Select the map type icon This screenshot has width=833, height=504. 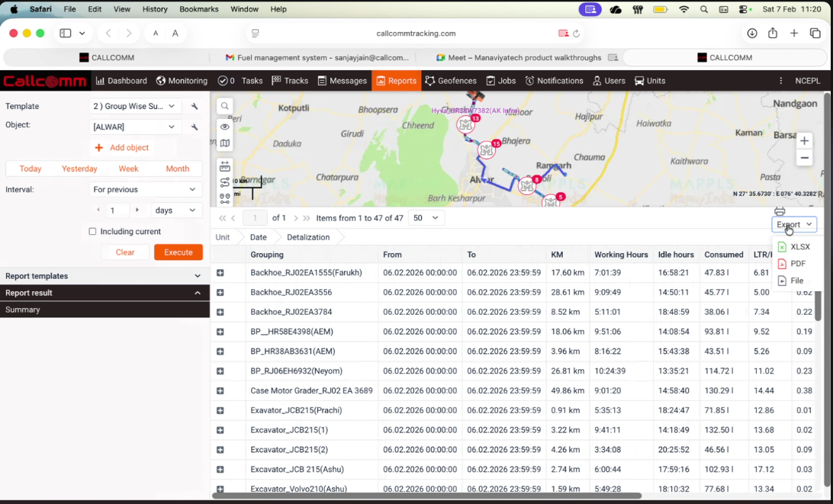coord(224,142)
